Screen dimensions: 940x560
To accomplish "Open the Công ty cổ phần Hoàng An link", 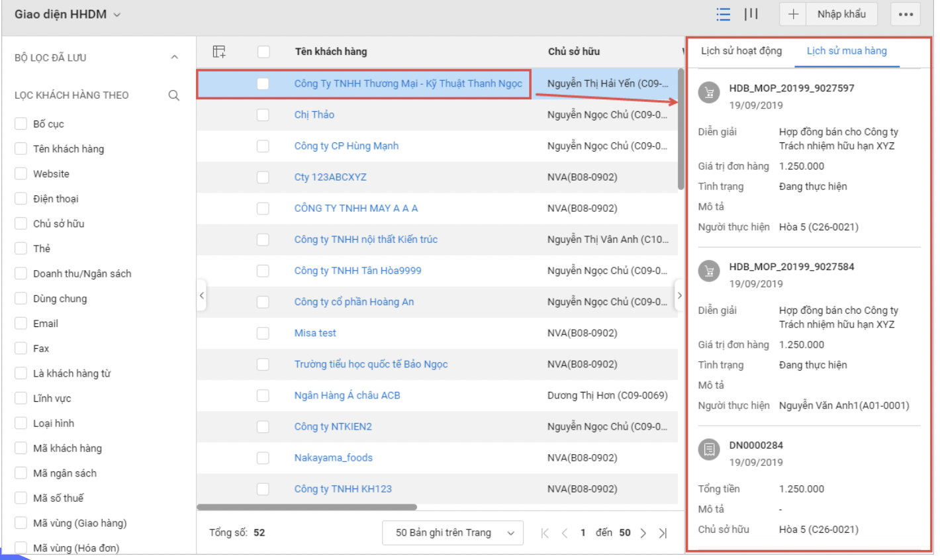I will [354, 302].
